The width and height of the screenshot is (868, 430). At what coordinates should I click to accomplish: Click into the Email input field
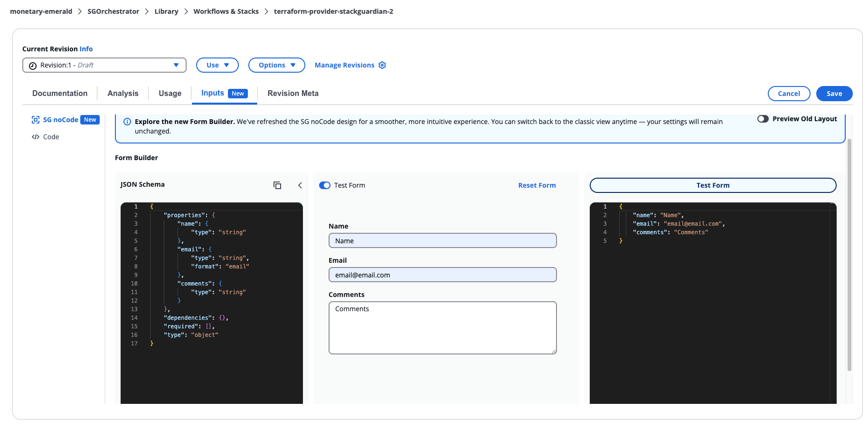coord(442,275)
